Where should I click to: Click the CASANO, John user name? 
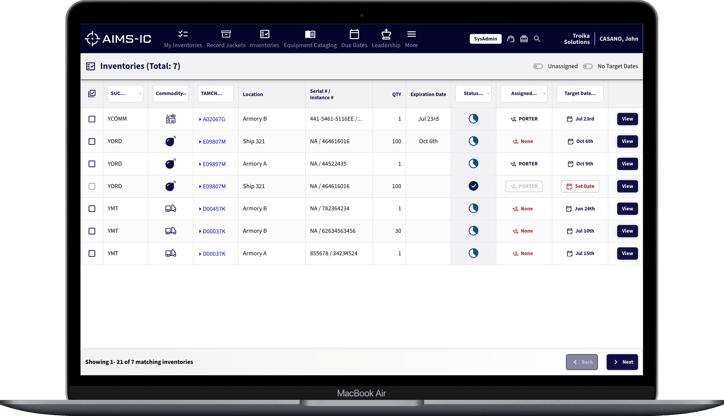pyautogui.click(x=619, y=39)
